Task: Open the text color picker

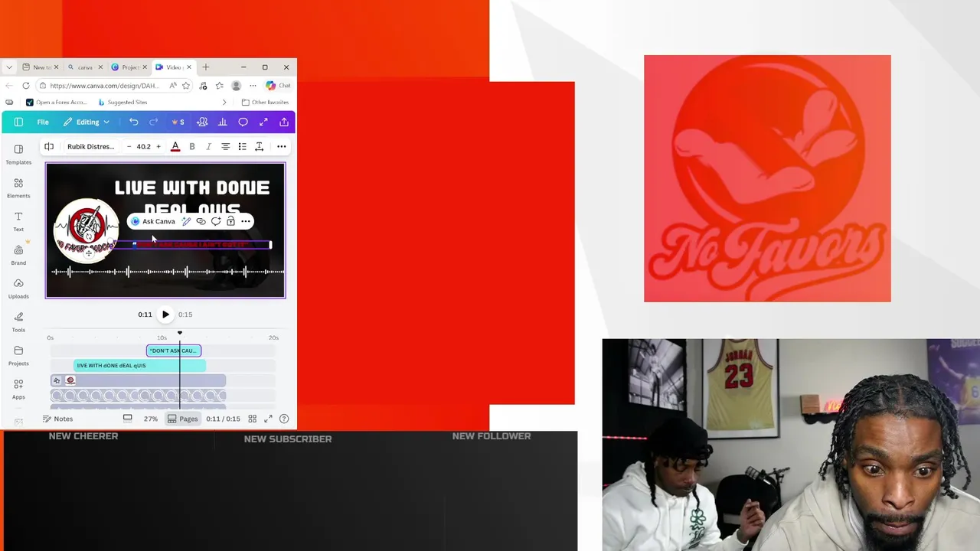Action: pyautogui.click(x=175, y=146)
